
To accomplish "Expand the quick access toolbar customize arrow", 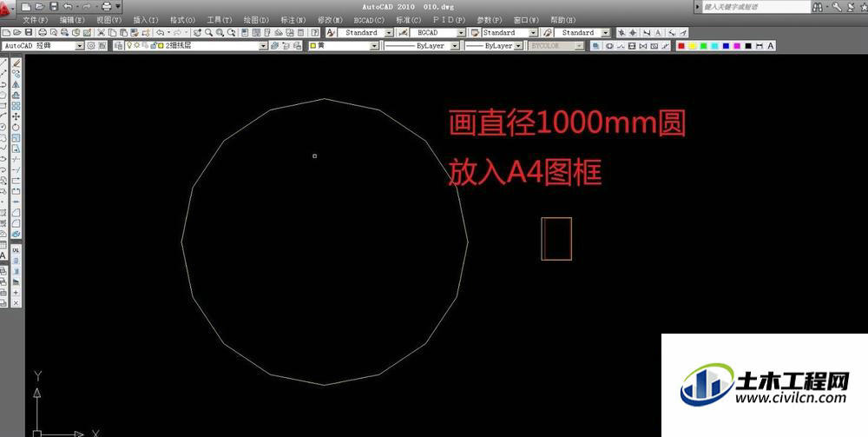I will click(118, 7).
